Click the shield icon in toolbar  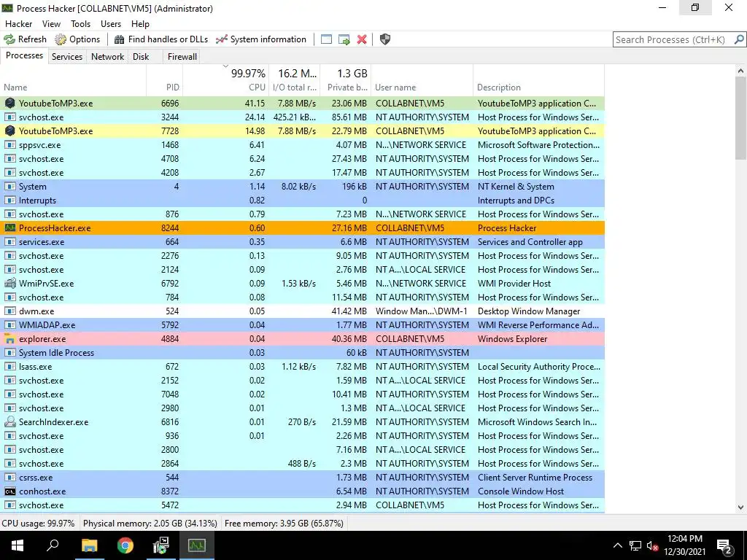385,39
